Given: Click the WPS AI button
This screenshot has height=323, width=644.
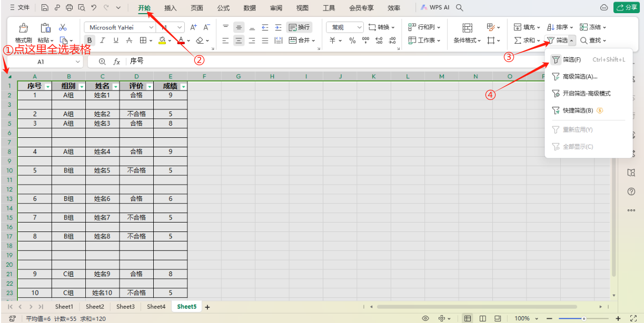Looking at the screenshot, I should pyautogui.click(x=435, y=8).
